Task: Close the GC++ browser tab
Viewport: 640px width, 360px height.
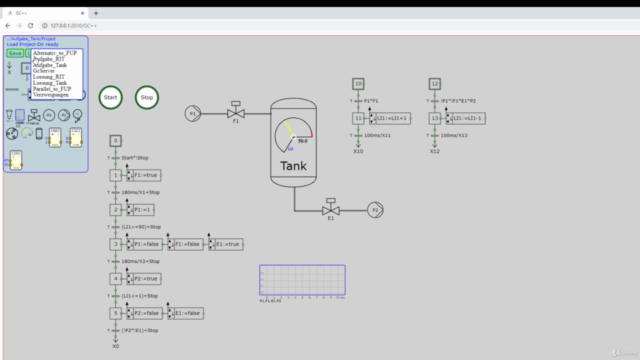Action: (x=82, y=13)
